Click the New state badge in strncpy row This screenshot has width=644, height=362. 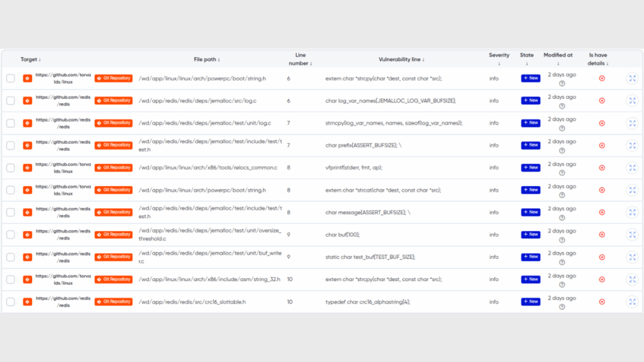click(x=530, y=123)
